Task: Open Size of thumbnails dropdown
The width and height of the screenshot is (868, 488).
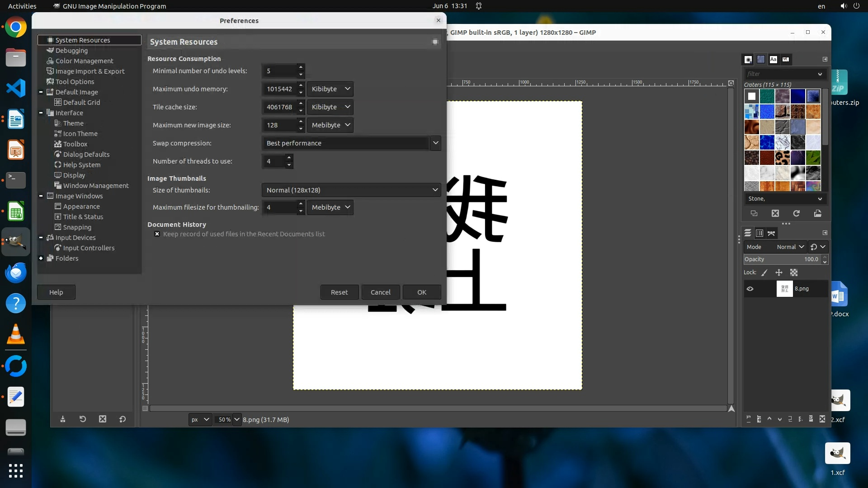Action: [x=351, y=190]
